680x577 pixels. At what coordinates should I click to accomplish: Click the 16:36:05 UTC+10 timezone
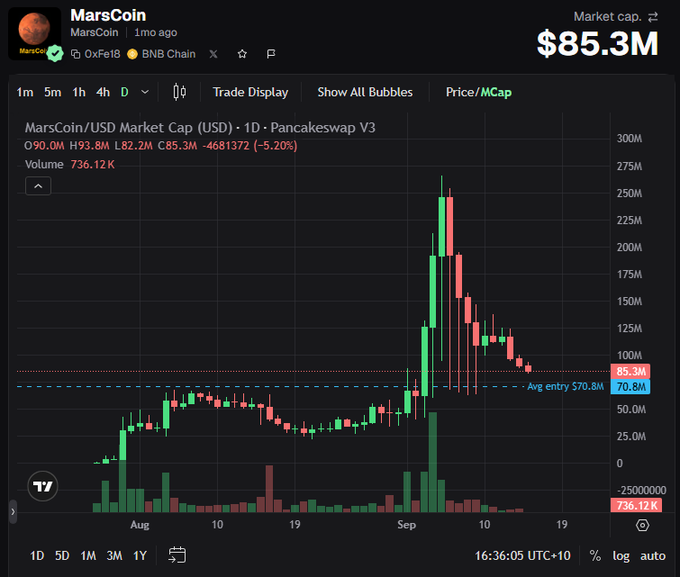pyautogui.click(x=522, y=556)
